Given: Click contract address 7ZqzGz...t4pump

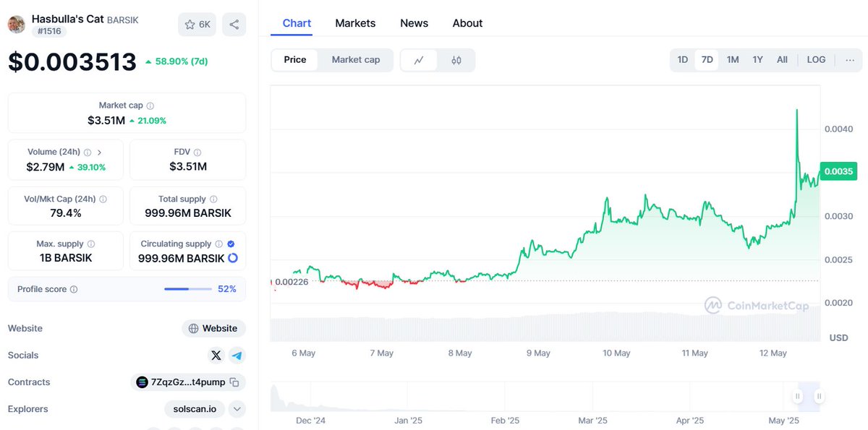Looking at the screenshot, I should pyautogui.click(x=188, y=382).
